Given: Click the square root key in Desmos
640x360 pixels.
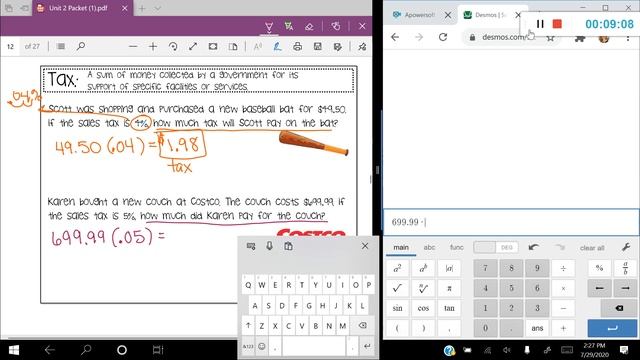Looking at the screenshot, I should coord(397,288).
